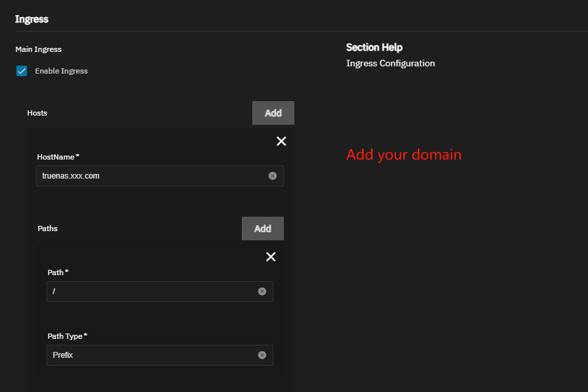
Task: Click the Section Help heading
Action: [x=374, y=47]
